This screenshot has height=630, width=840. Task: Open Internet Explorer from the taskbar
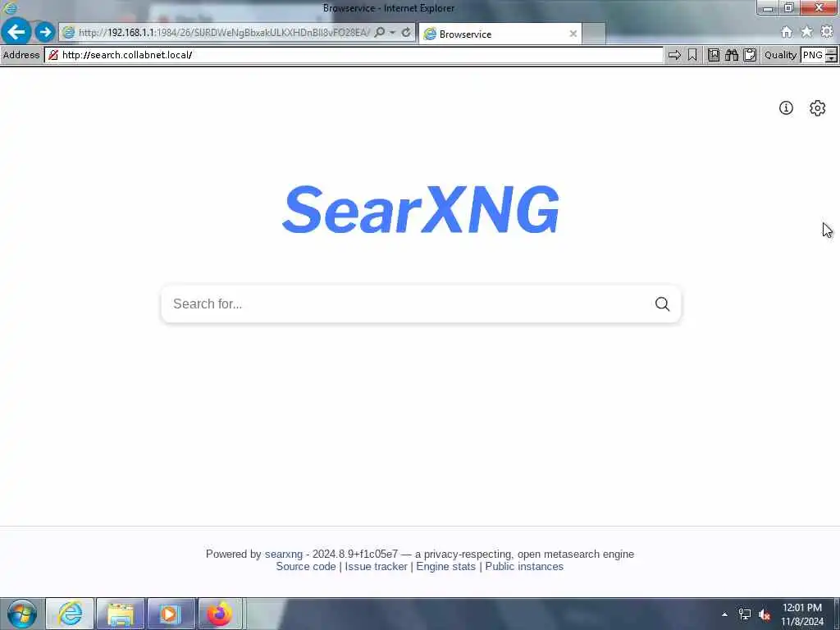tap(70, 614)
